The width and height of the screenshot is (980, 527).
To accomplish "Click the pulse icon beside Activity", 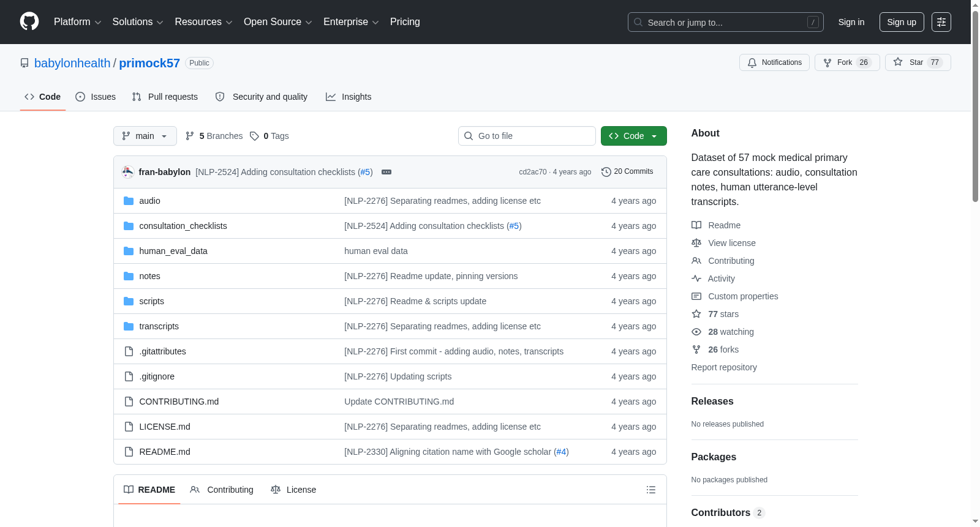I will pyautogui.click(x=696, y=278).
